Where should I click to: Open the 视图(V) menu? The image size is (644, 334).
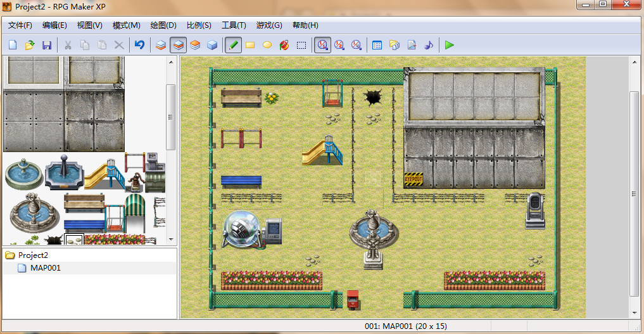pyautogui.click(x=89, y=25)
